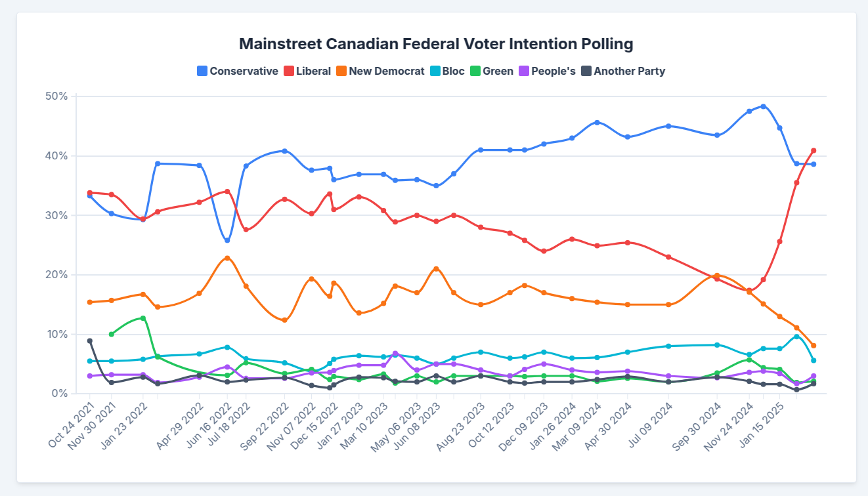Screen dimensions: 868x496
Task: Click the chart title text
Action: (x=436, y=44)
